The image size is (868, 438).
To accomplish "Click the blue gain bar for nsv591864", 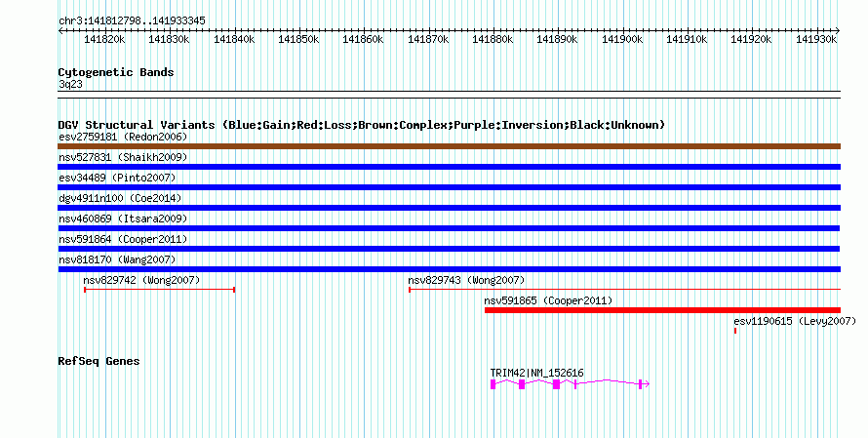I will [449, 249].
